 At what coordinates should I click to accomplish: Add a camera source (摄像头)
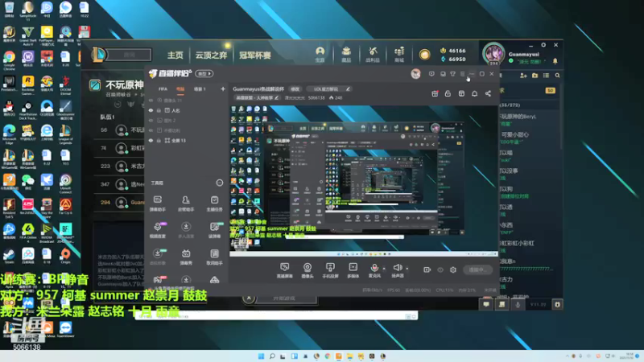[308, 270]
